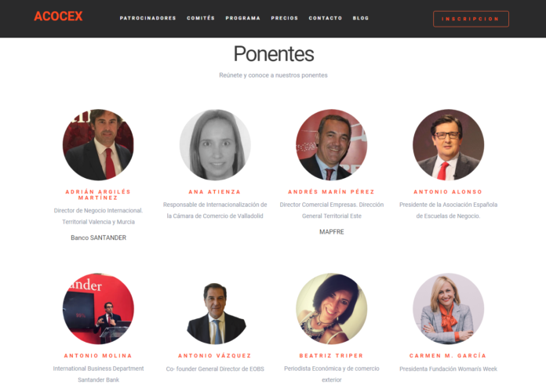Click the Ana Atienza name link
This screenshot has width=546, height=392.
pos(214,192)
